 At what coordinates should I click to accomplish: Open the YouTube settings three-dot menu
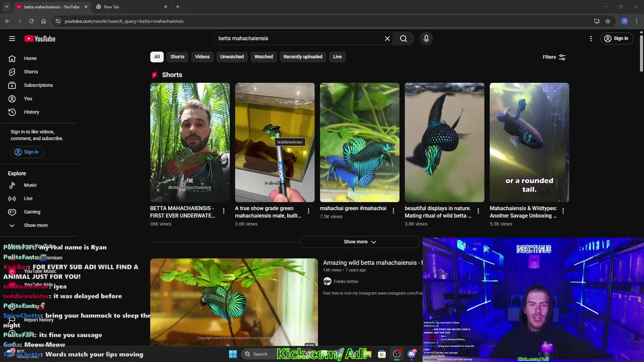pyautogui.click(x=591, y=38)
